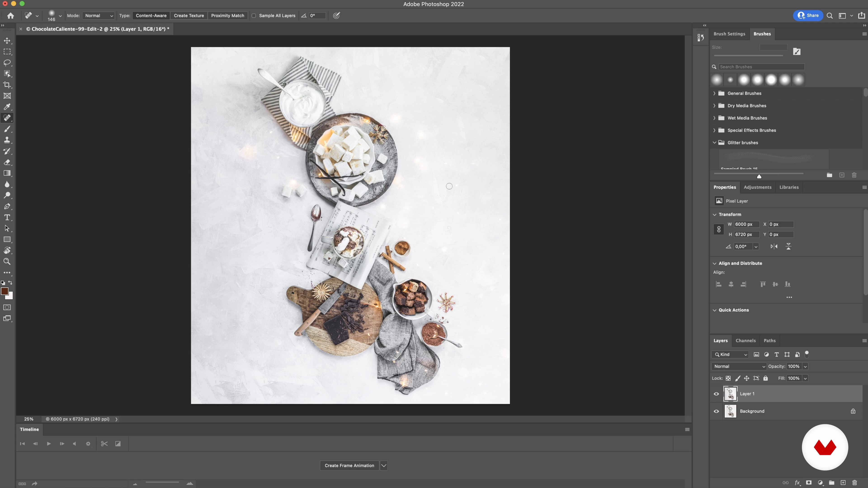This screenshot has height=488, width=868.
Task: Switch to Adjustments tab
Action: coord(757,187)
